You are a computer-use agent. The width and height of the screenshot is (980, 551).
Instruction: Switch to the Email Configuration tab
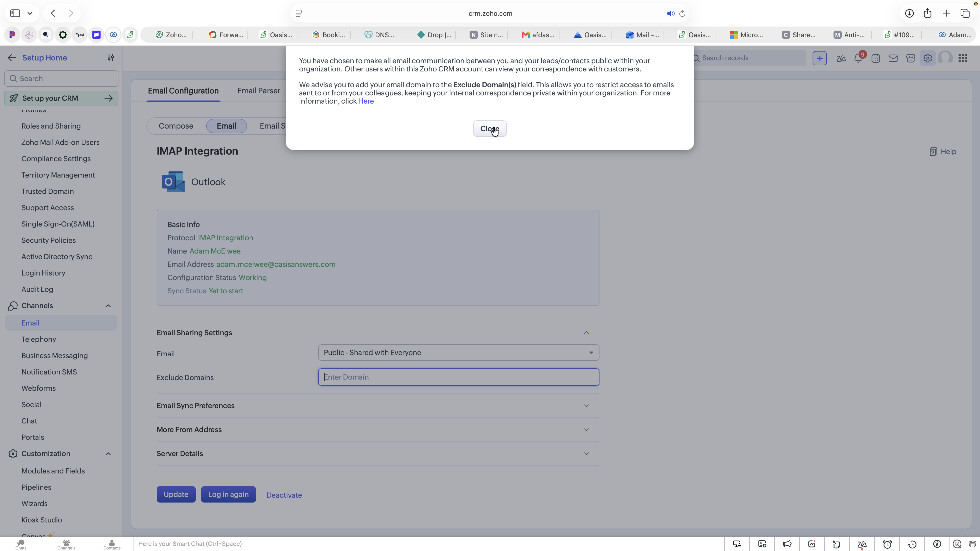pos(183,91)
